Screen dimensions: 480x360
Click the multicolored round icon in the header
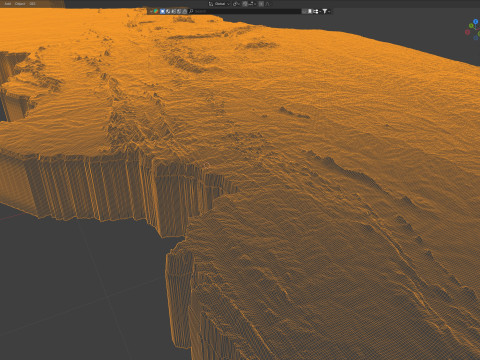click(156, 11)
